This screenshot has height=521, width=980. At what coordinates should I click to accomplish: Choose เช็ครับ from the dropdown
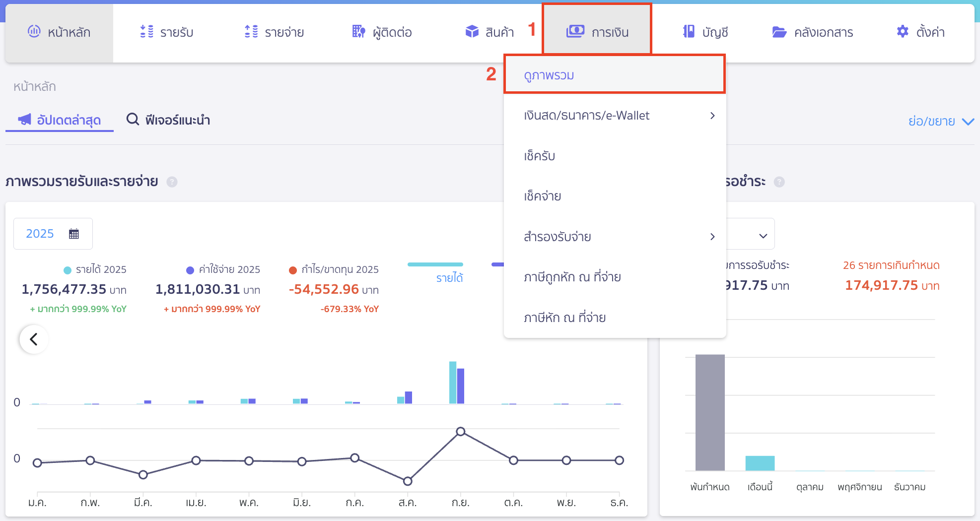click(615, 156)
